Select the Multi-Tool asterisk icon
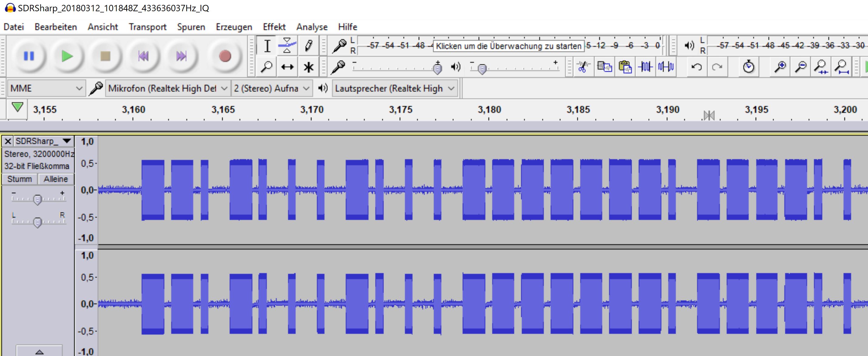 point(308,67)
